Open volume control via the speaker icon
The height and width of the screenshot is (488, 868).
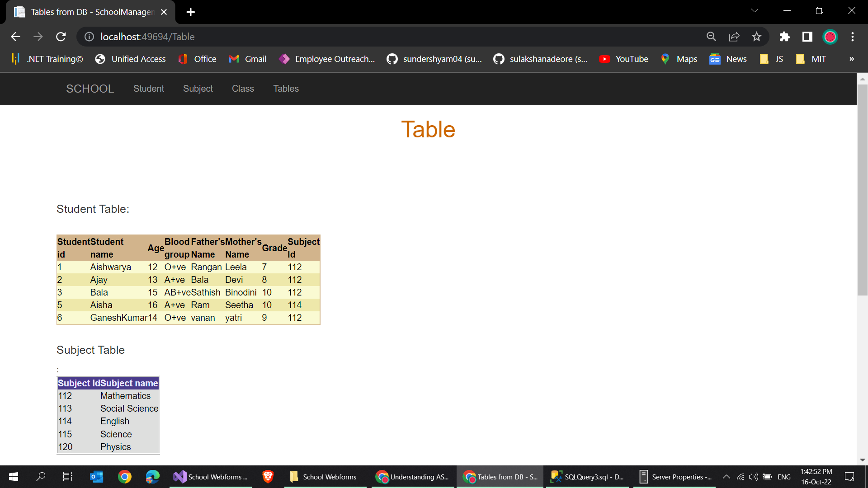(x=753, y=477)
